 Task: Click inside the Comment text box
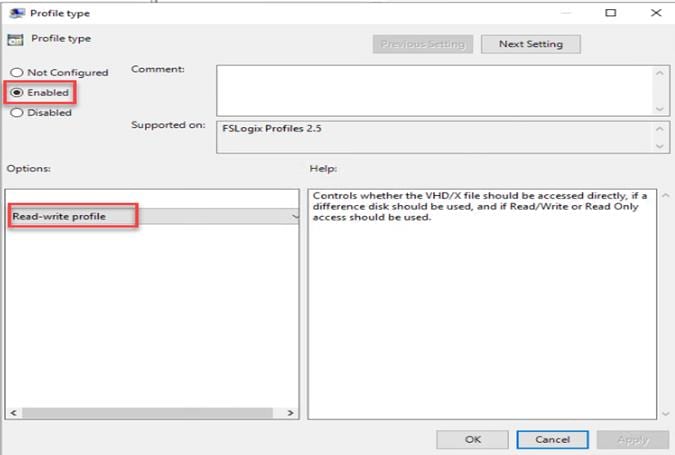(435, 90)
